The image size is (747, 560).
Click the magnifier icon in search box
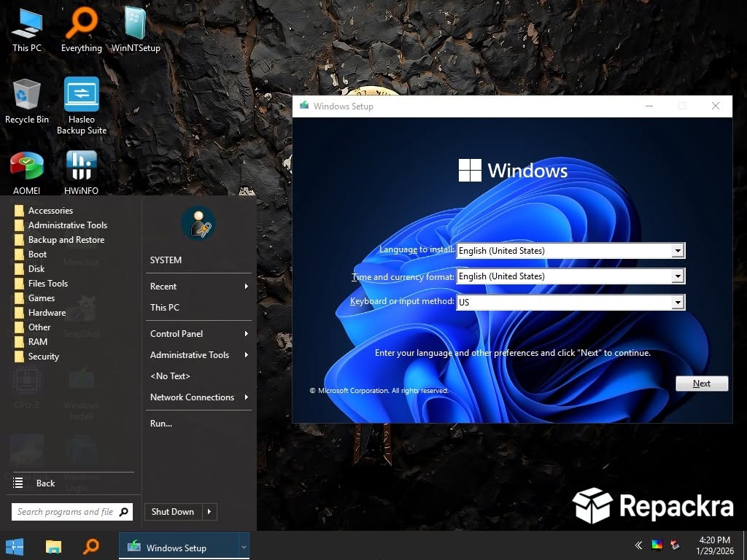click(x=124, y=512)
